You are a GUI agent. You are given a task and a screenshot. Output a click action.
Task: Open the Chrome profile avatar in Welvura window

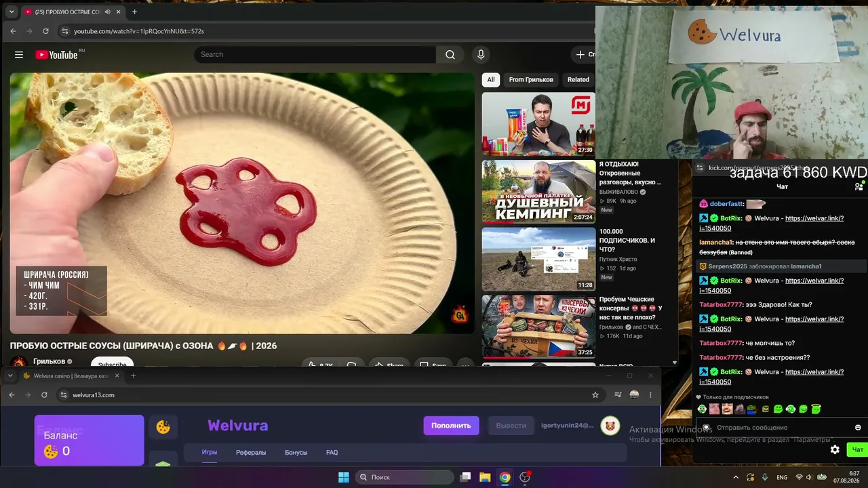point(634,395)
